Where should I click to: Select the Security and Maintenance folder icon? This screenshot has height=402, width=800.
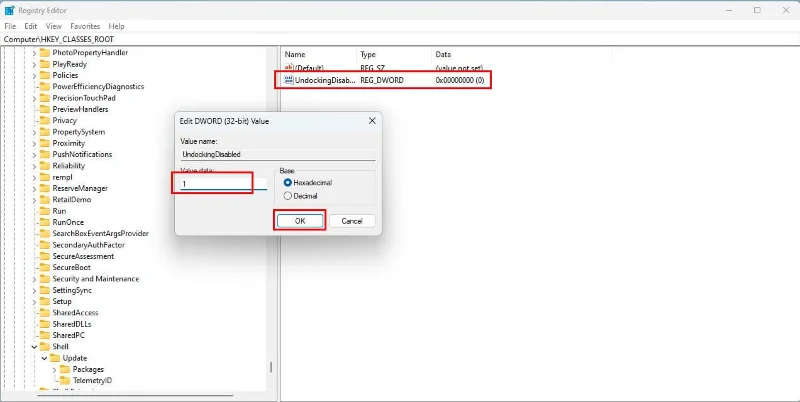point(44,279)
